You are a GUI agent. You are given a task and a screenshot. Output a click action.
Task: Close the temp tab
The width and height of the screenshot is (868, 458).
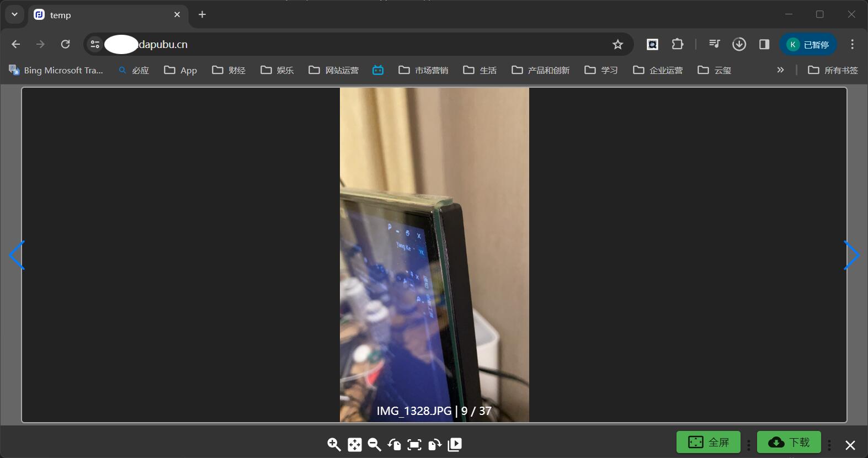[177, 15]
